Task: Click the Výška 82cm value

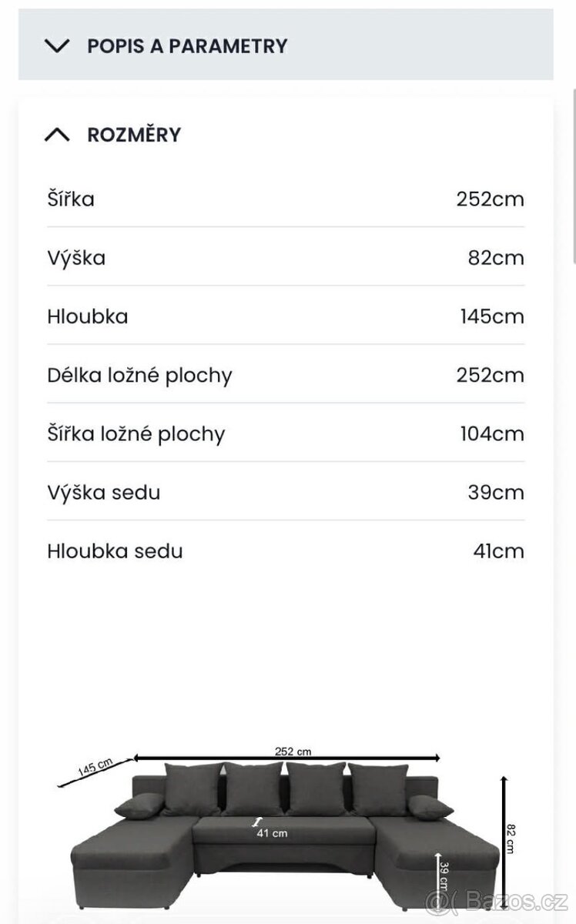Action: click(496, 257)
